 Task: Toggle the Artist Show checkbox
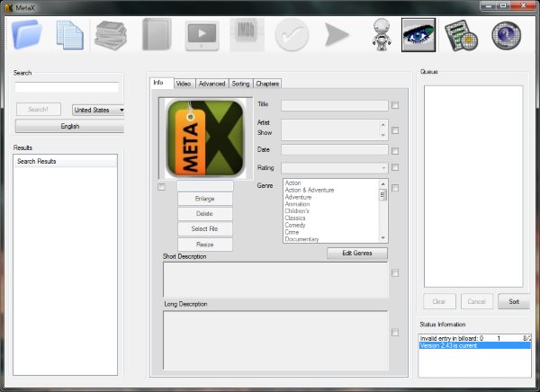click(x=395, y=130)
